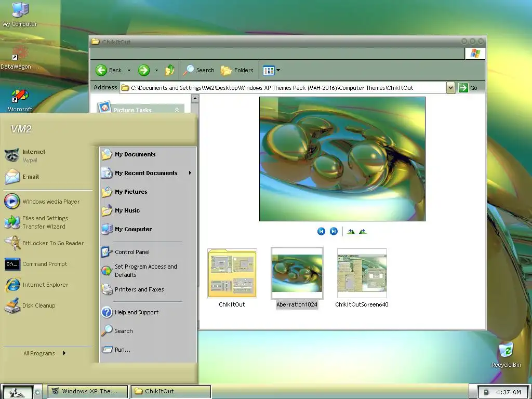The image size is (532, 399).
Task: Open Set Program Access and Defaults
Action: tap(148, 271)
